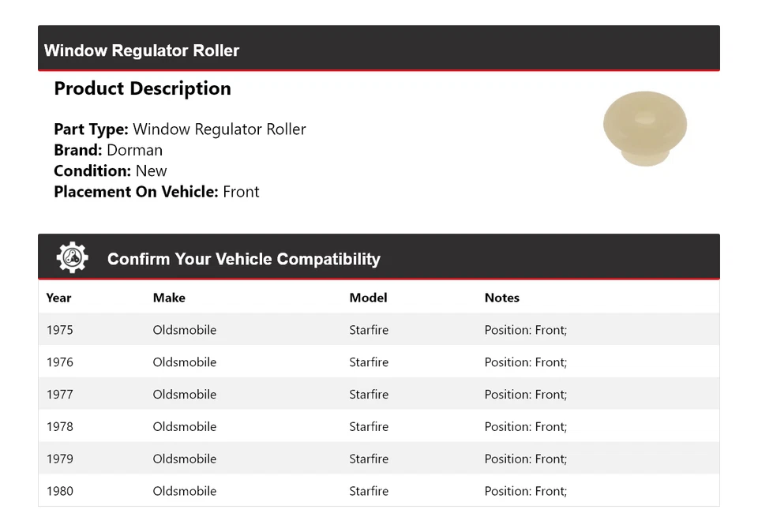Click the Condition: New text
This screenshot has height=532, width=758.
click(x=111, y=170)
